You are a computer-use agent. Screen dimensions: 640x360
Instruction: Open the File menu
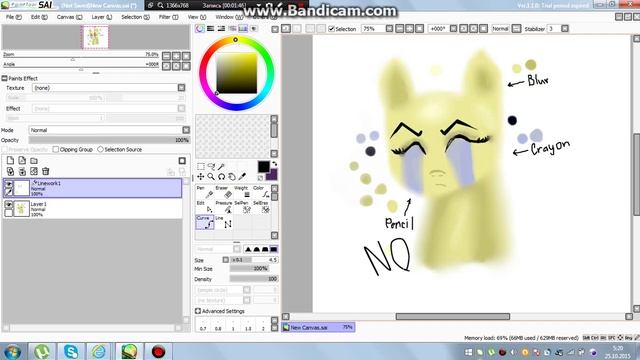[13, 17]
